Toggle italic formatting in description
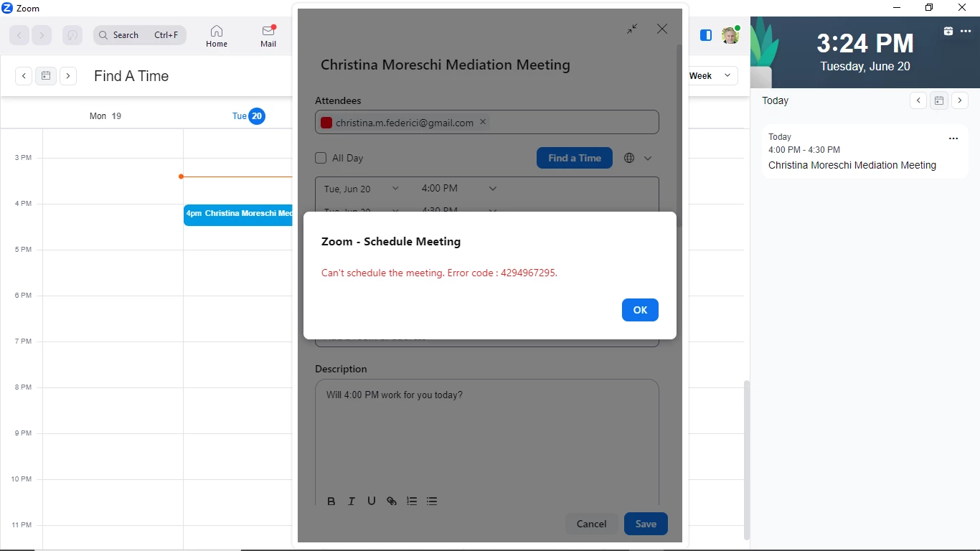The image size is (980, 551). coord(352,501)
